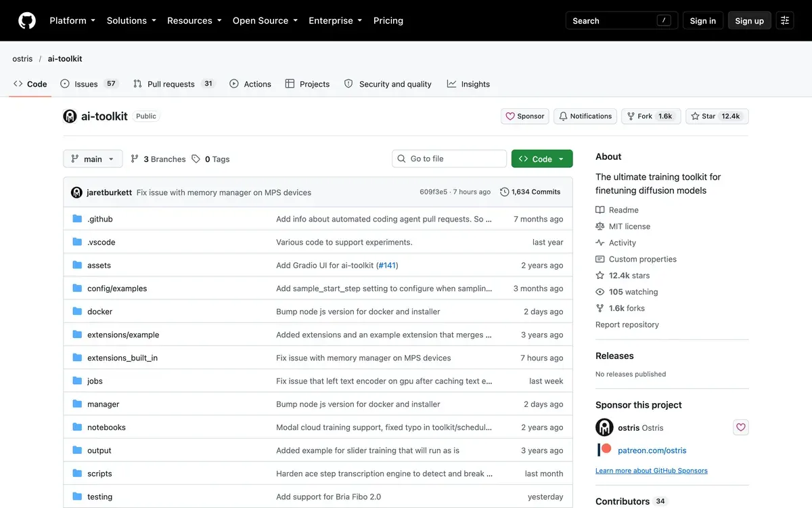Click jaretburkett's commit author avatar

[x=76, y=192]
